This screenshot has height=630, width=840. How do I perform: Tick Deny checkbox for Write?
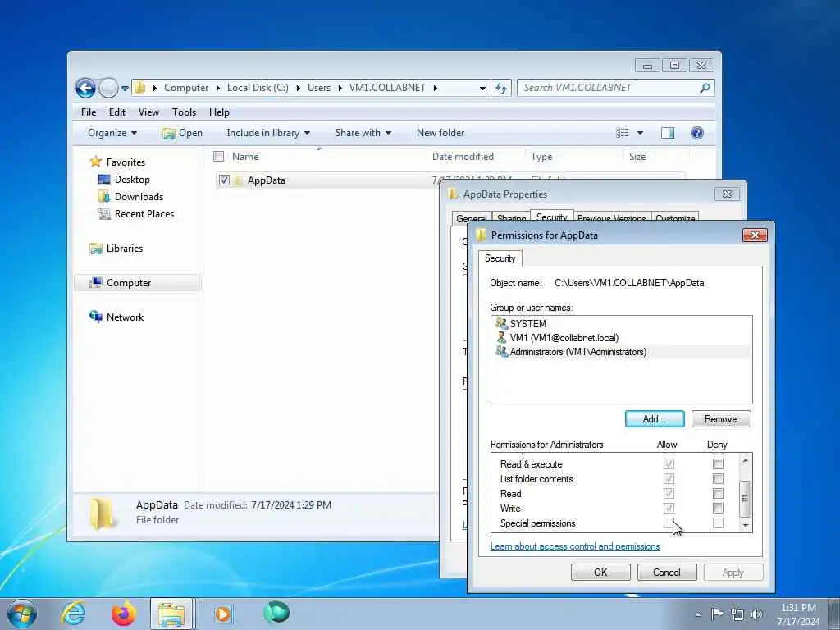point(718,508)
